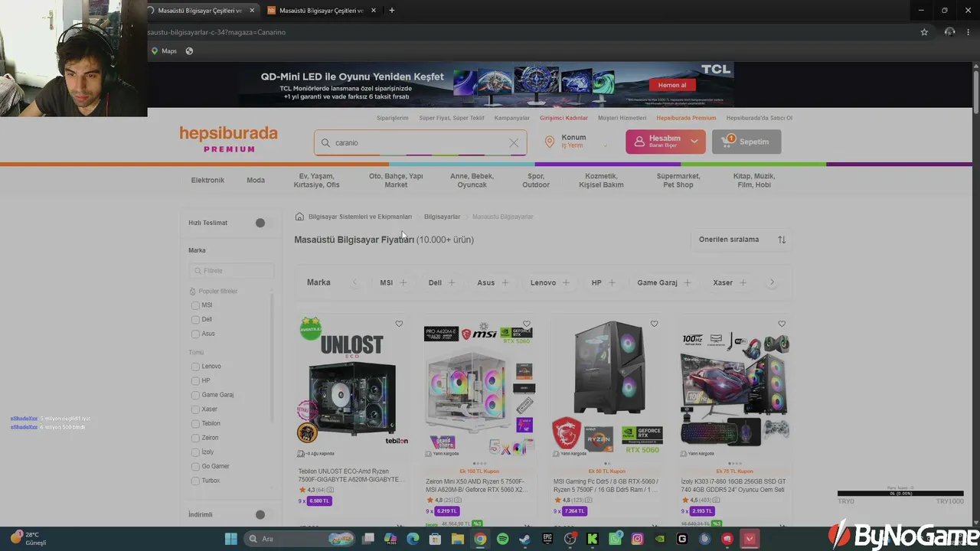Launch Steam from the taskbar
The image size is (980, 551).
[x=524, y=539]
